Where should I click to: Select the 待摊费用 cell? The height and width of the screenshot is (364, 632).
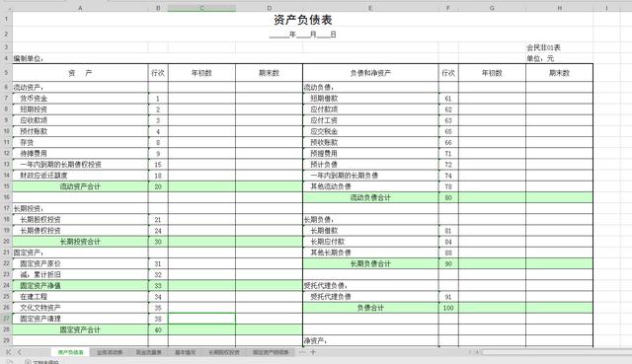(80, 154)
